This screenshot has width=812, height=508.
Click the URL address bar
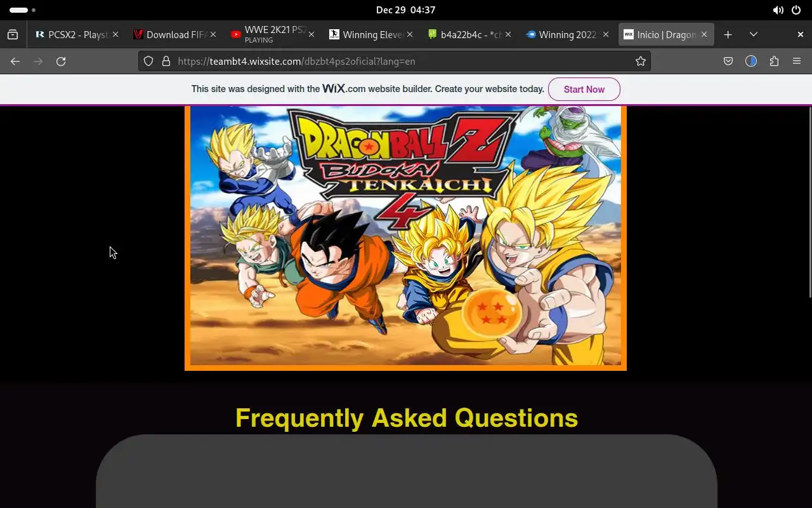click(395, 62)
